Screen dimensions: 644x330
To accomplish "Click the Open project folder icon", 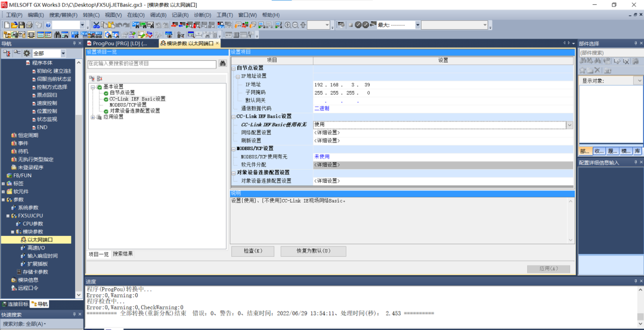I will pyautogui.click(x=14, y=26).
